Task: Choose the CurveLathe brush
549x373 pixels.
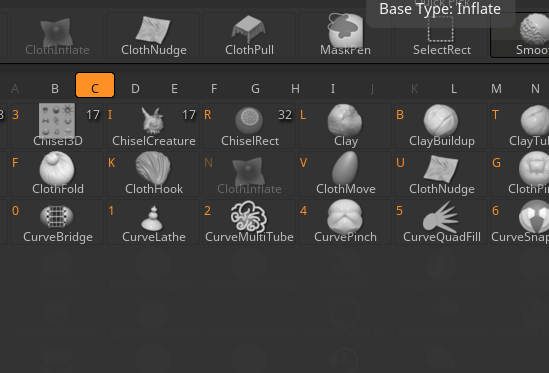Action: (x=153, y=222)
